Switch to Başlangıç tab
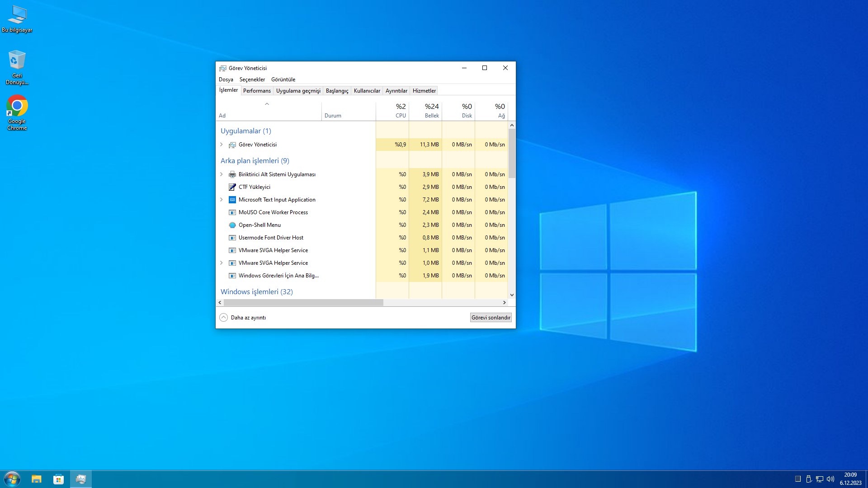 point(337,91)
